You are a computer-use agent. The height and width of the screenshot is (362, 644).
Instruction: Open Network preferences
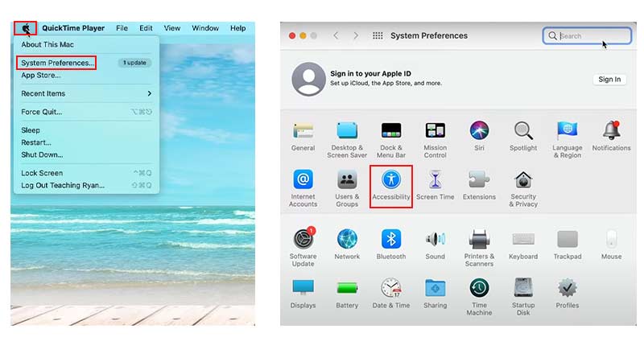tap(347, 245)
